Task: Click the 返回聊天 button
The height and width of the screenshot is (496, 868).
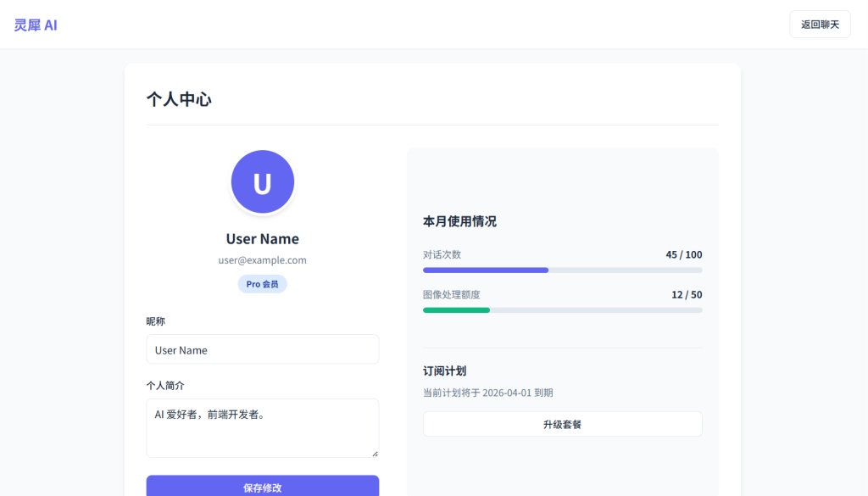Action: click(x=819, y=25)
